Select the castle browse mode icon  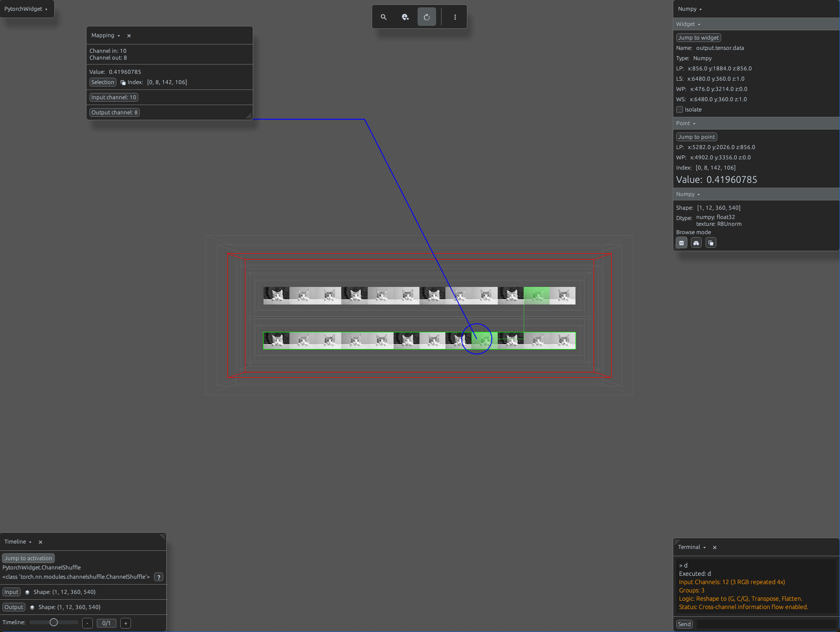click(x=696, y=243)
